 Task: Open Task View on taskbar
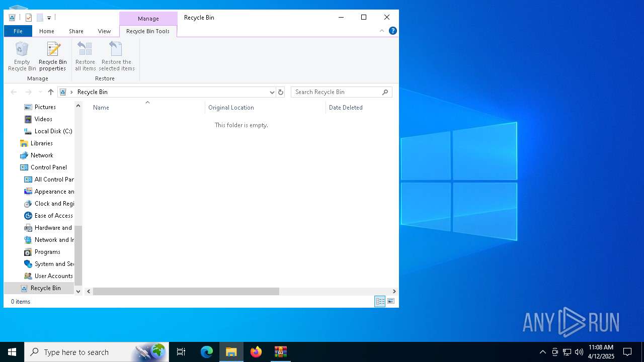pos(181,352)
